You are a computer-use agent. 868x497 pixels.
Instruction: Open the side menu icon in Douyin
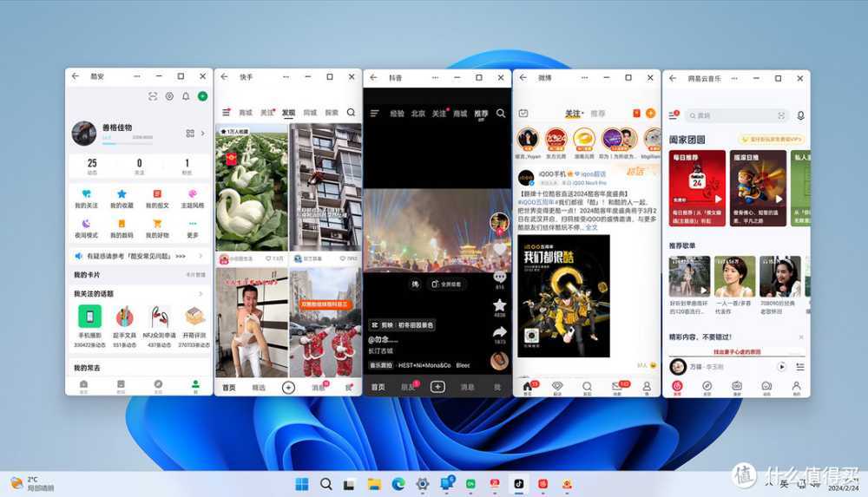pos(374,114)
